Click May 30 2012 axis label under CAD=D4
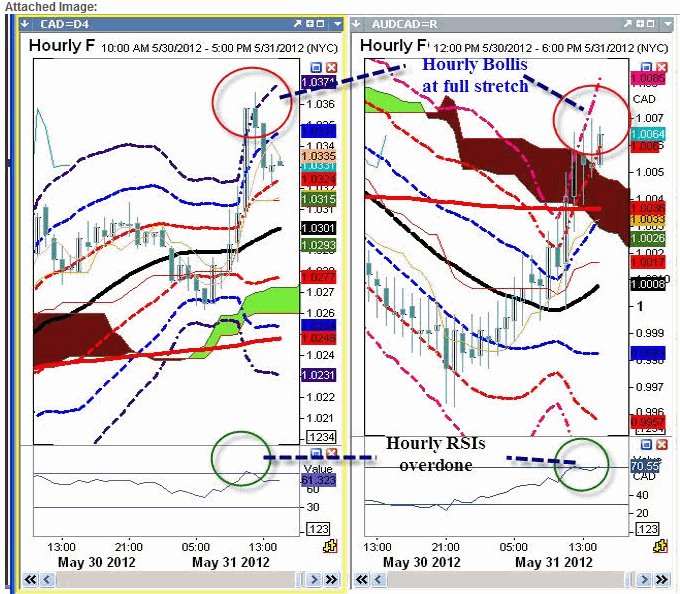The width and height of the screenshot is (680, 594). (96, 562)
